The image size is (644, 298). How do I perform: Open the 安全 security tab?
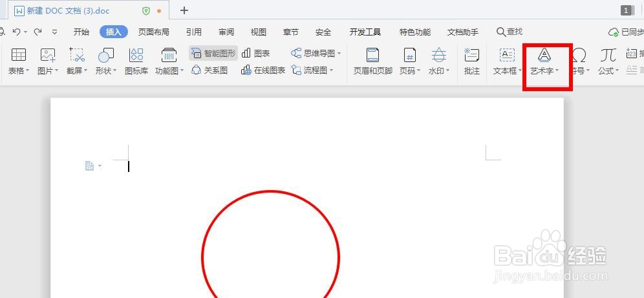coord(323,32)
